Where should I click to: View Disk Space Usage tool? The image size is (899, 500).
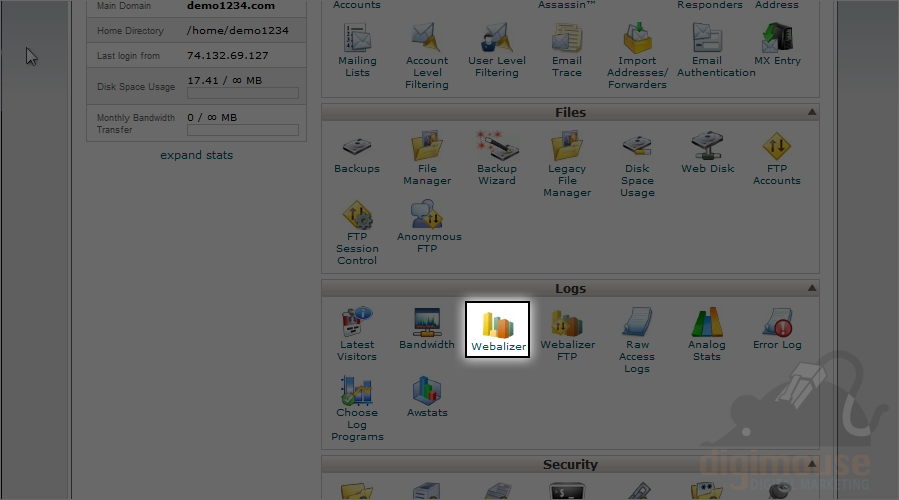[x=637, y=166]
